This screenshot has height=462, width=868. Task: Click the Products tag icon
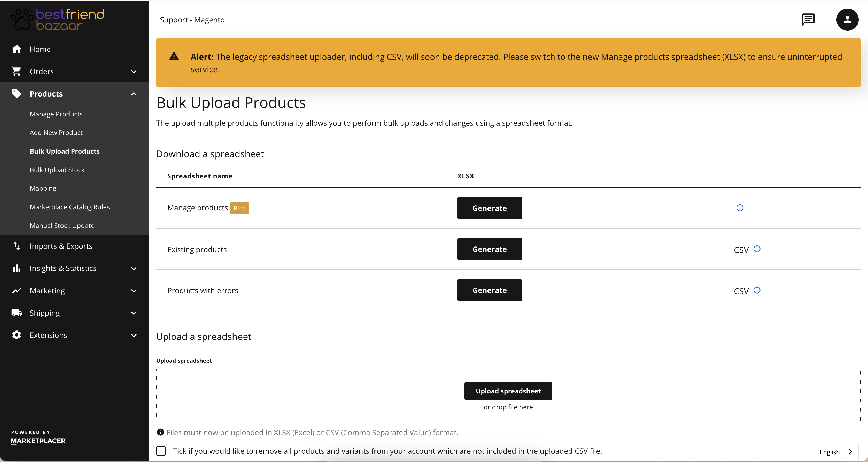tap(17, 94)
